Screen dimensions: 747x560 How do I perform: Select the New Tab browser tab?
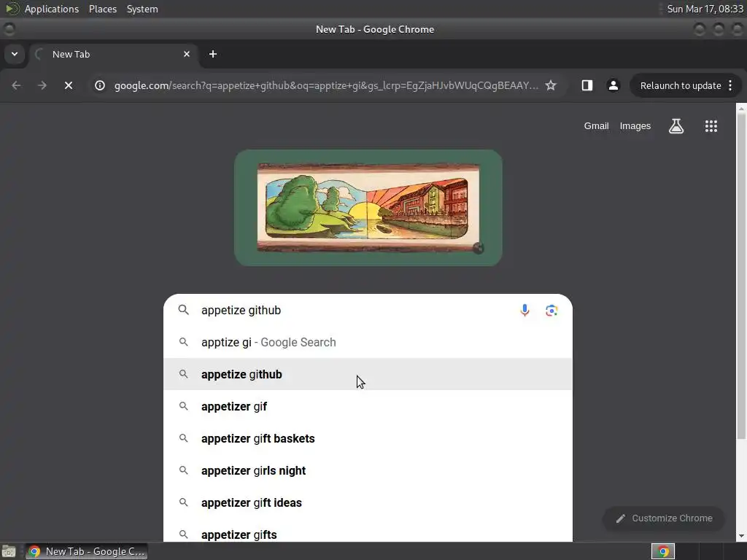(x=115, y=54)
